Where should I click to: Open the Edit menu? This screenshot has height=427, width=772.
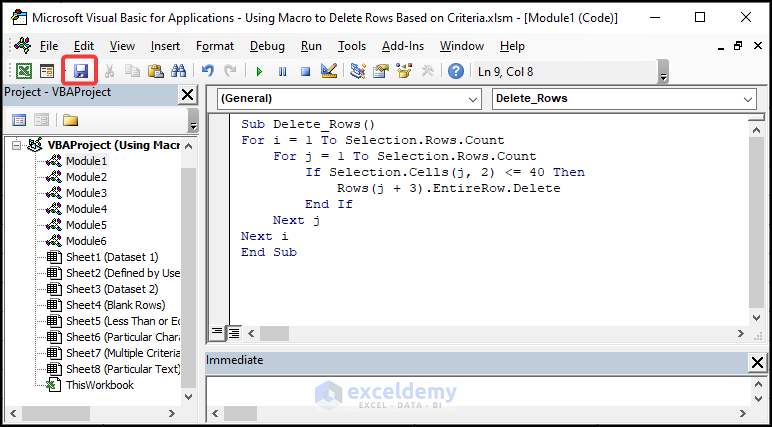point(84,46)
